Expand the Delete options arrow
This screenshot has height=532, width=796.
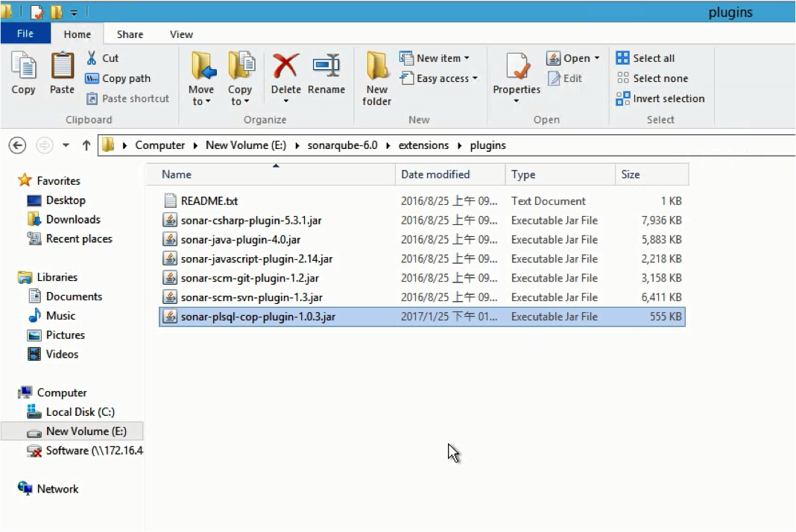tap(285, 101)
